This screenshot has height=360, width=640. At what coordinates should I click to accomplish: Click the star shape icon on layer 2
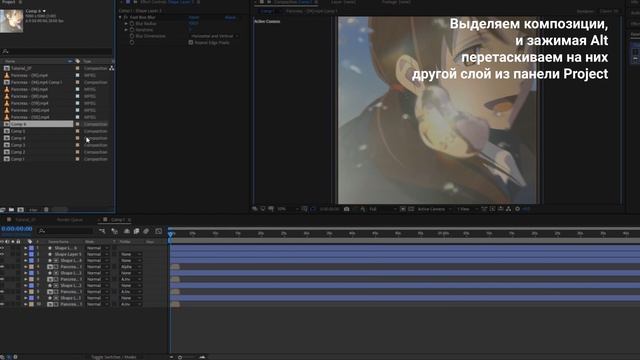click(x=50, y=254)
